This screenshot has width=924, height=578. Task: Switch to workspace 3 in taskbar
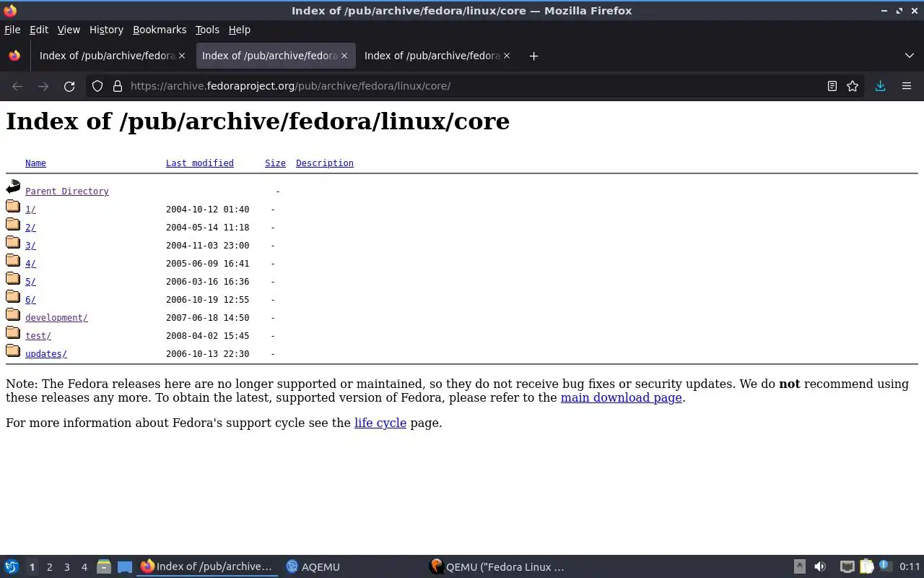point(66,567)
